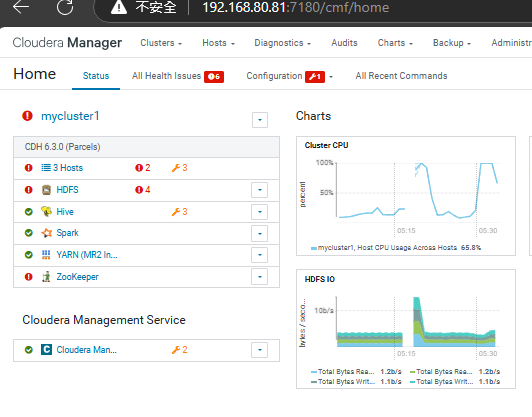
Task: Click the red error icon beside mycluster1
Action: point(27,116)
